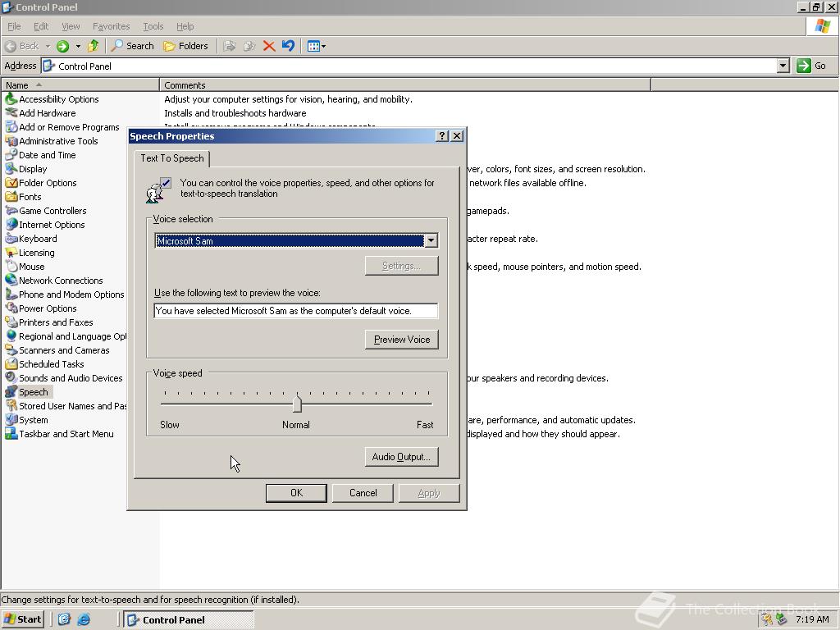The width and height of the screenshot is (840, 630).
Task: Click the preview voice text field
Action: pyautogui.click(x=295, y=311)
